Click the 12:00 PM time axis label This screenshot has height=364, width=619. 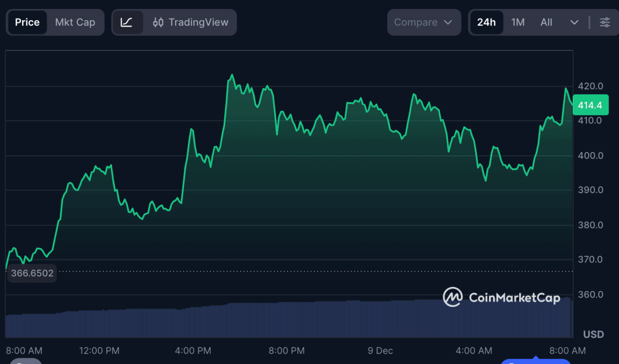point(99,350)
